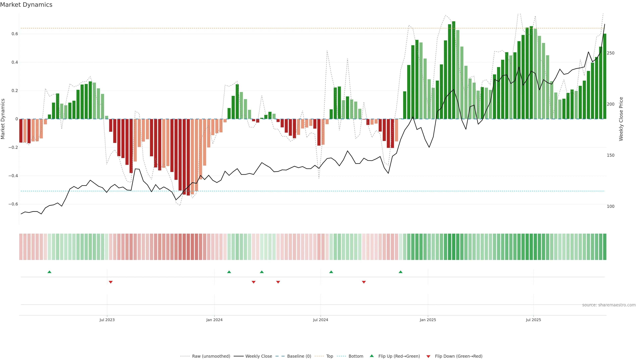Click the Jan 2025 x-axis label
644x362 pixels.
point(428,320)
